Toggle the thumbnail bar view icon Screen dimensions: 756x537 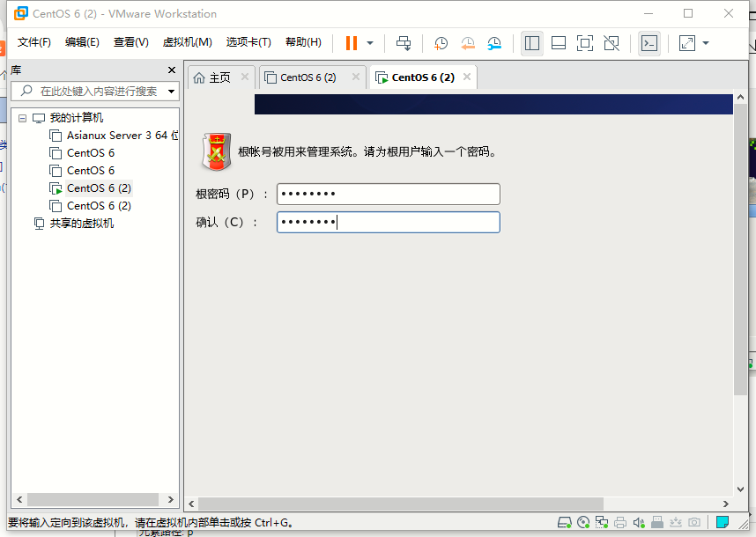(x=559, y=43)
